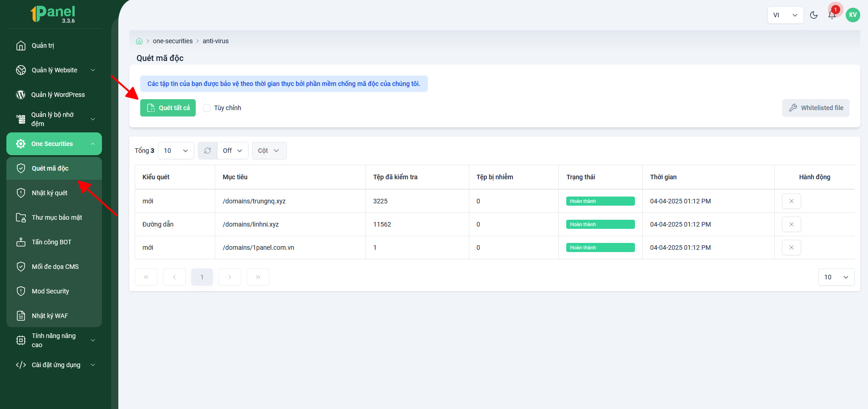This screenshot has height=409, width=868.
Task: Refresh the scan results table
Action: 208,151
